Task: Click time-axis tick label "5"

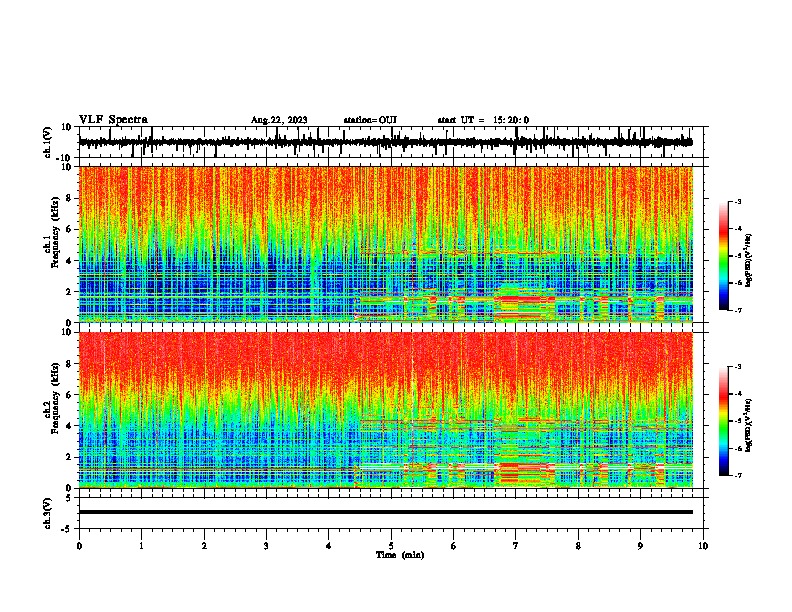Action: 391,546
